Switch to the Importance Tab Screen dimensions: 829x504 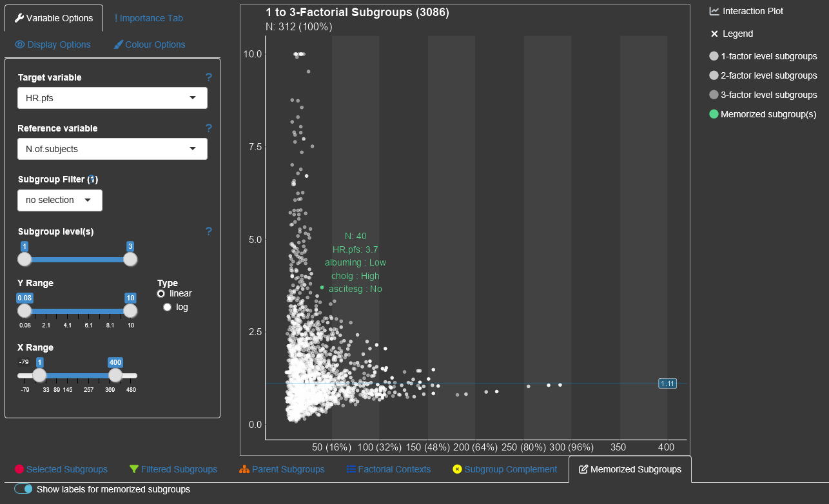(x=148, y=18)
